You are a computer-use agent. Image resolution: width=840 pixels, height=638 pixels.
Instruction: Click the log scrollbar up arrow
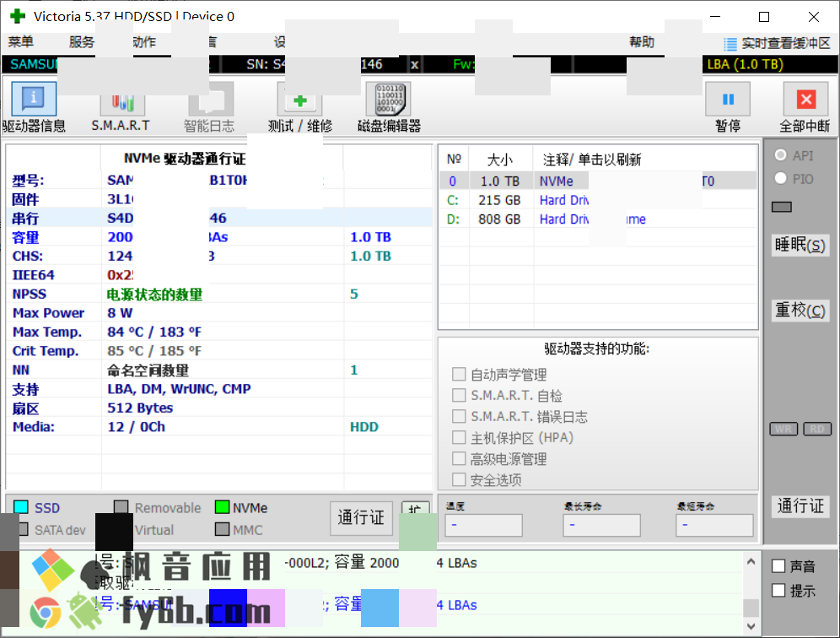point(751,561)
